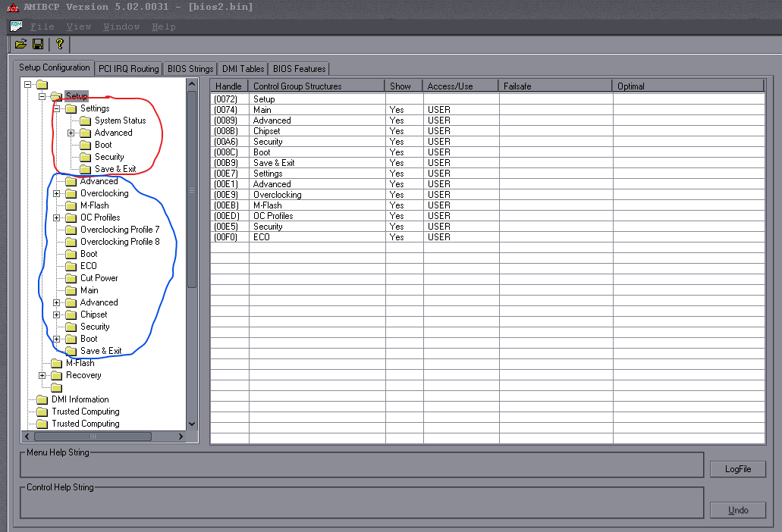This screenshot has height=532, width=782.
Task: Click the Undo button
Action: [x=737, y=510]
